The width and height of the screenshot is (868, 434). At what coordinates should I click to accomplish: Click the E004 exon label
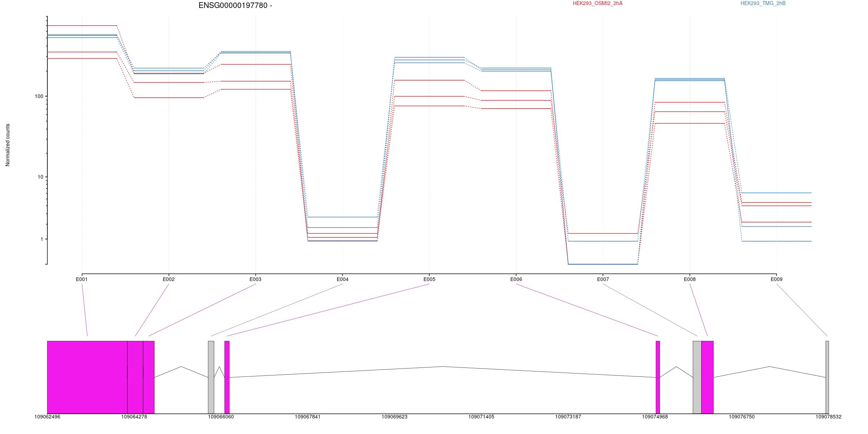[342, 279]
